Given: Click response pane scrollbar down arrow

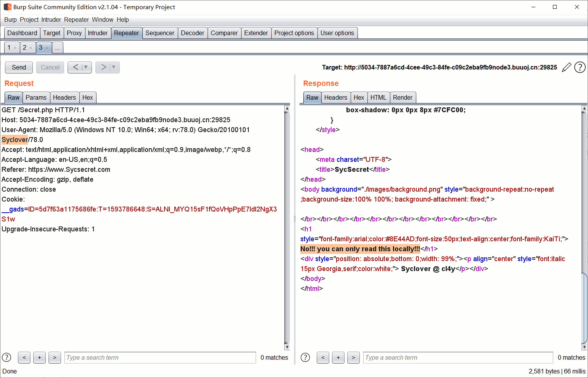Looking at the screenshot, I should point(584,347).
